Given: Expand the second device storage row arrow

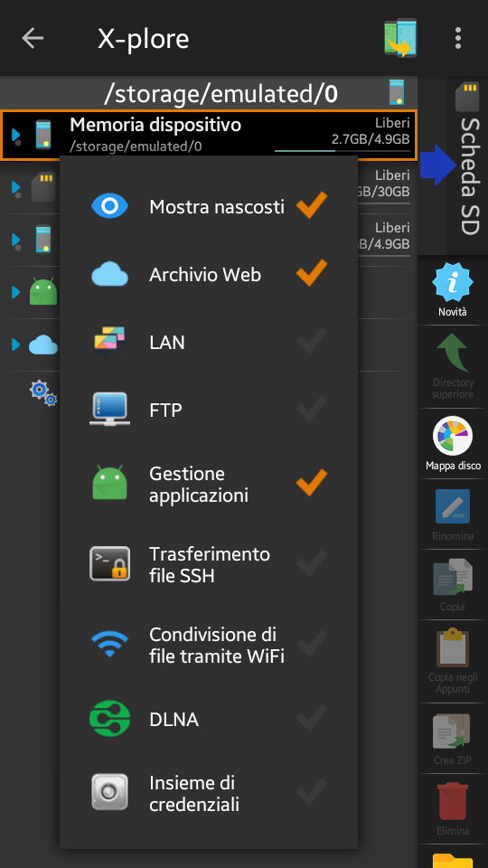Looking at the screenshot, I should [x=16, y=241].
